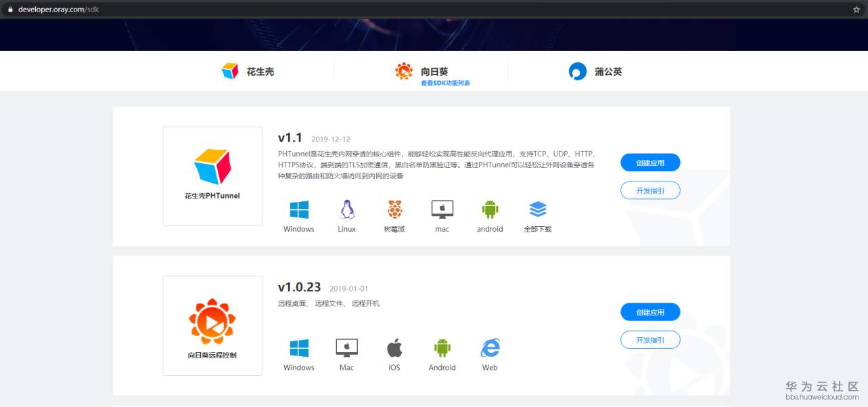868x407 pixels.
Task: Choose the Android icon for 向日葵远程控制
Action: 442,349
